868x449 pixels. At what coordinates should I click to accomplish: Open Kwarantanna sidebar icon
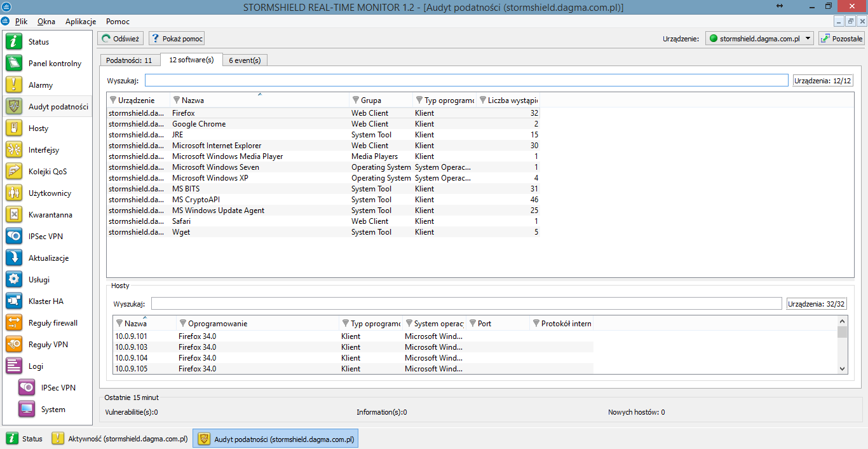[14, 215]
